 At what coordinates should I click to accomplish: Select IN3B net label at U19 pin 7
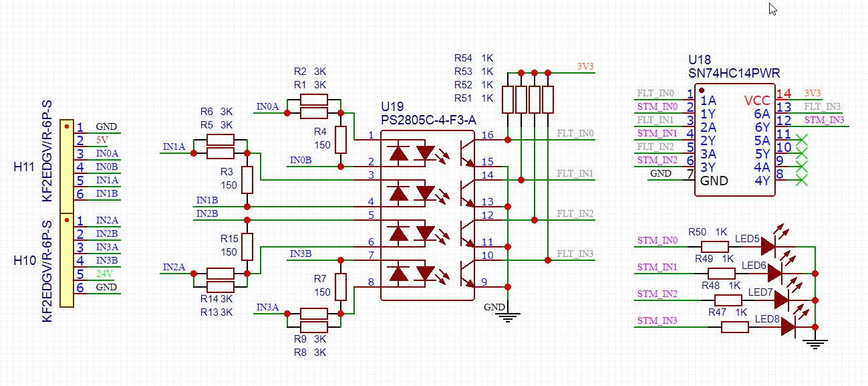(x=301, y=254)
